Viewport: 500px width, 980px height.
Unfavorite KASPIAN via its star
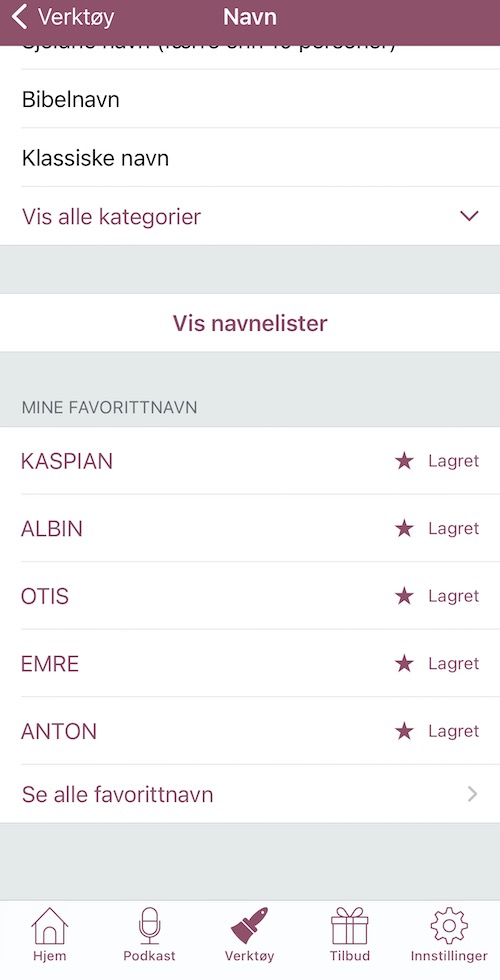pos(404,461)
